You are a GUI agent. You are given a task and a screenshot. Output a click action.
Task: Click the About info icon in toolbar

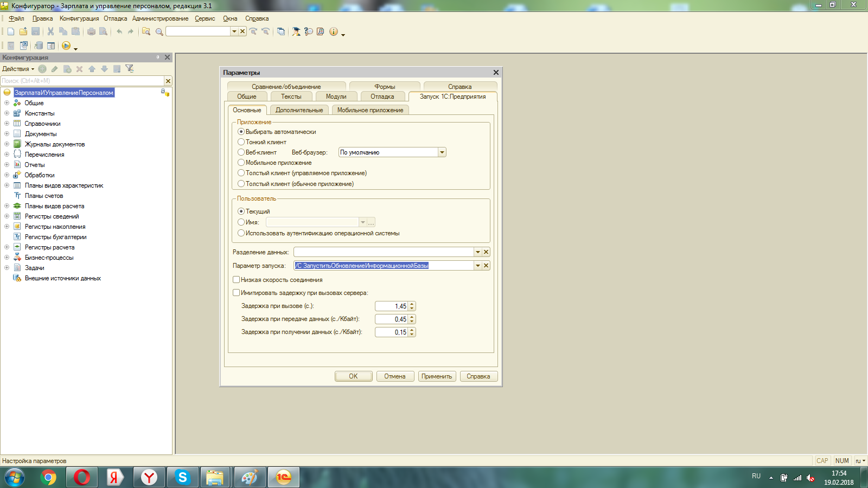coord(334,31)
